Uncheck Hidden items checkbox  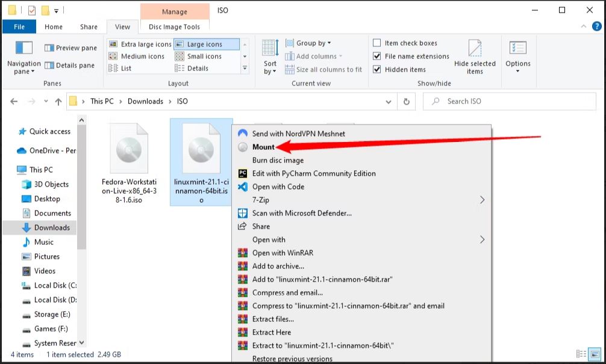[377, 69]
